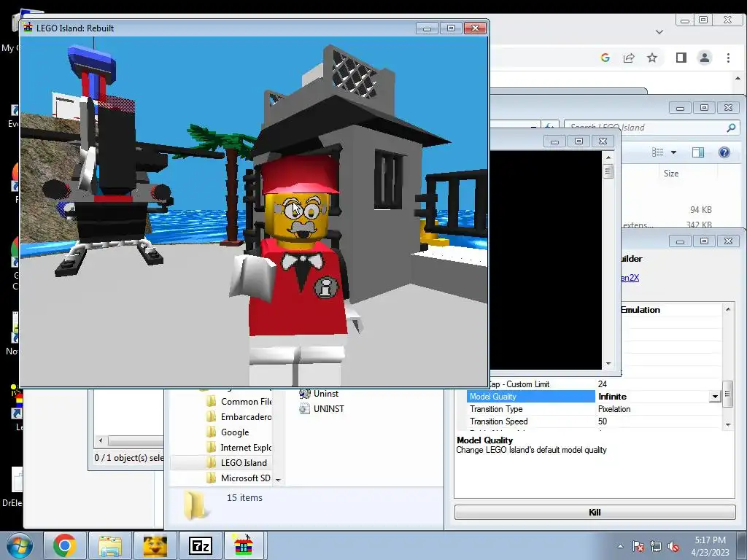Open the Model Quality dropdown arrow

(x=715, y=396)
